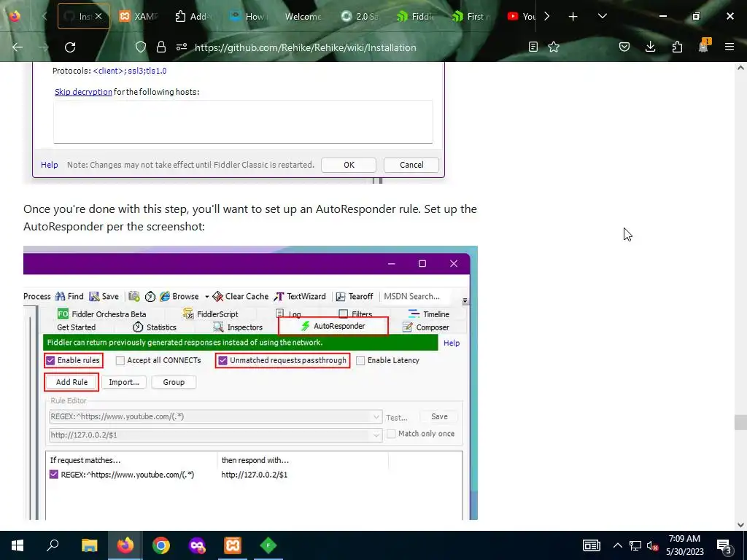Toggle Match only once checkbox
The width and height of the screenshot is (747, 560).
click(391, 434)
